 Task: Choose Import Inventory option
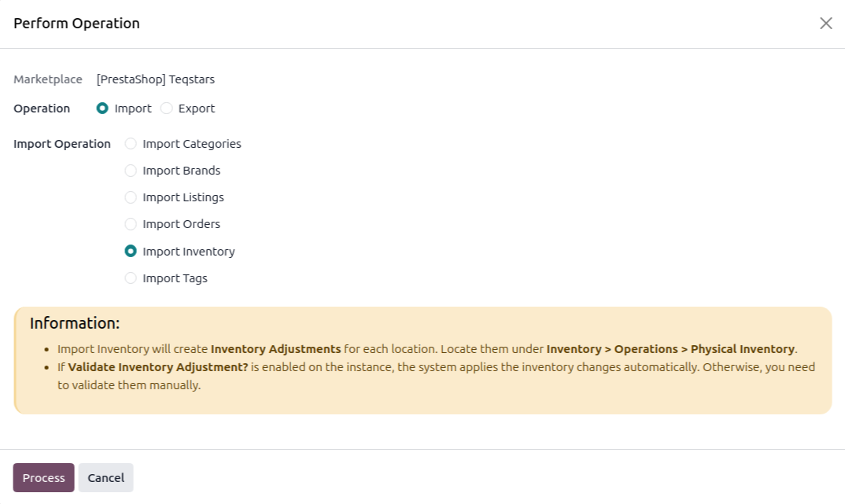click(131, 251)
